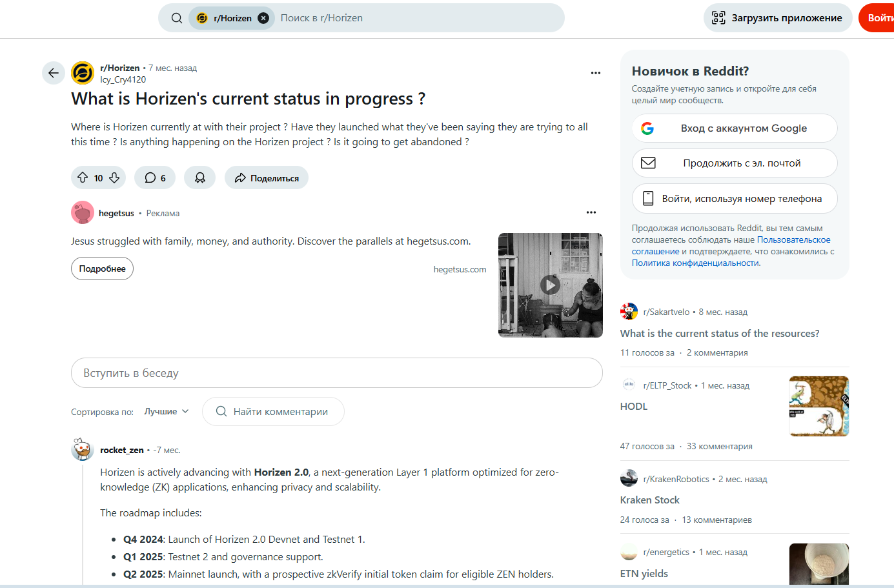The width and height of the screenshot is (894, 588).
Task: Open r/ELTP_Stock subreddit link
Action: tap(667, 385)
